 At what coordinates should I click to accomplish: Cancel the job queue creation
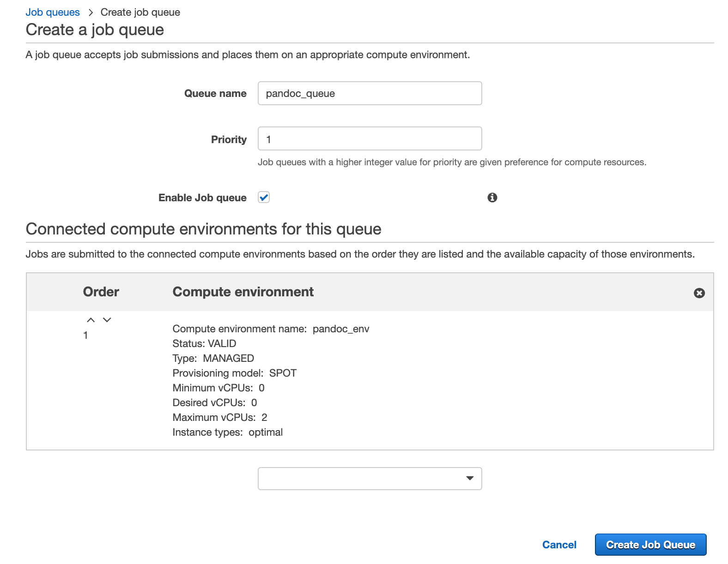[x=559, y=545]
